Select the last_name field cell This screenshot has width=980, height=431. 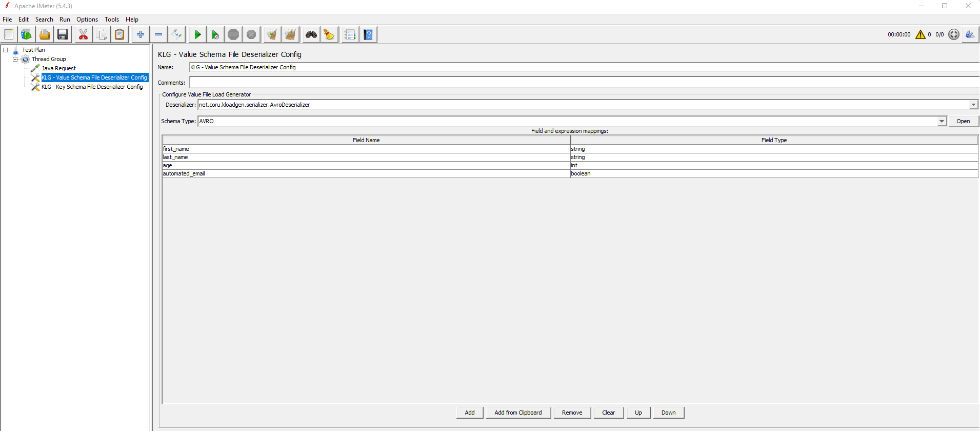(x=366, y=157)
